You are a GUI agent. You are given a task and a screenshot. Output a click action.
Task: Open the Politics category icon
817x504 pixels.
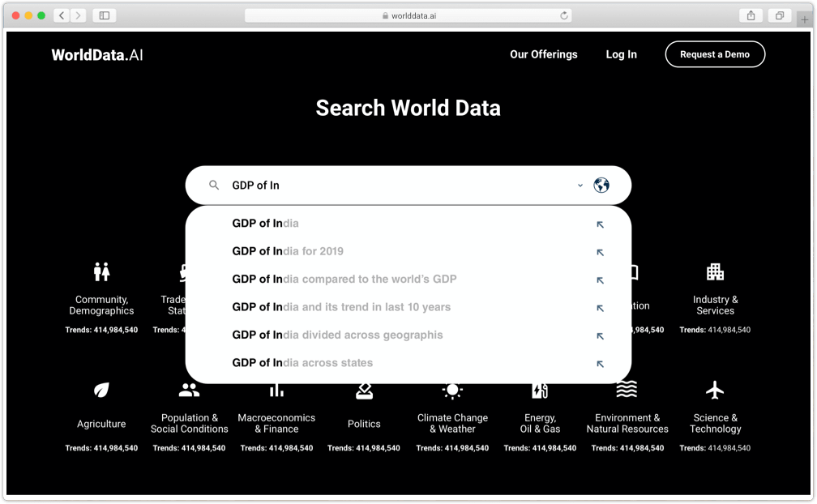pos(363,391)
